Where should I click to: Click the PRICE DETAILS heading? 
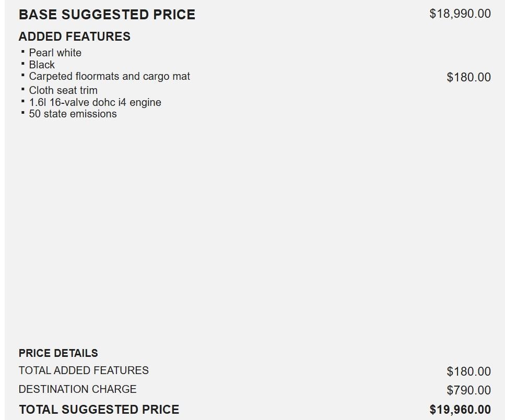coord(58,353)
